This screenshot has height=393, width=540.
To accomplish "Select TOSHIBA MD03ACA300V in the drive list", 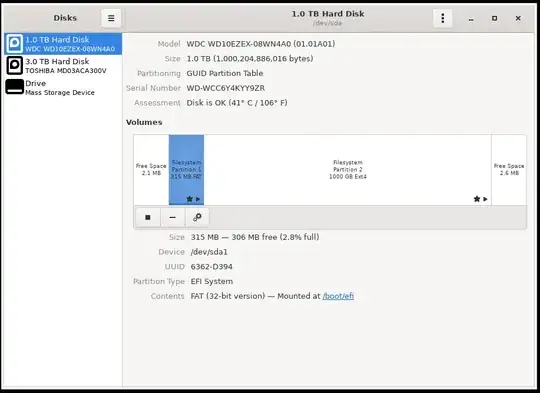I will click(63, 65).
